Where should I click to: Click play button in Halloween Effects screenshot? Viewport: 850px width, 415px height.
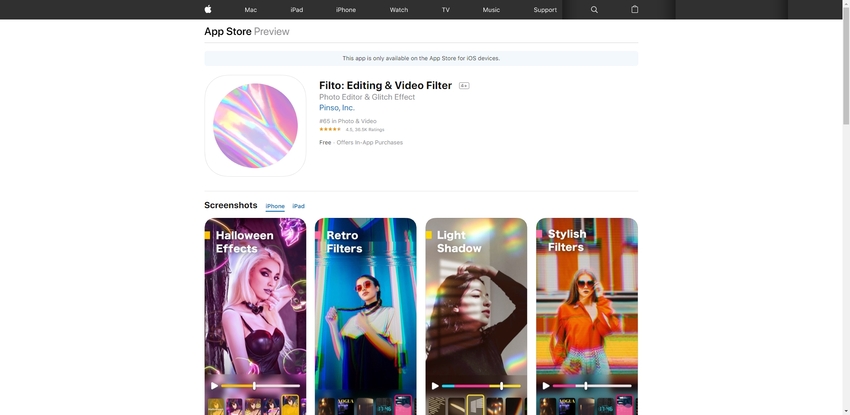(x=215, y=386)
